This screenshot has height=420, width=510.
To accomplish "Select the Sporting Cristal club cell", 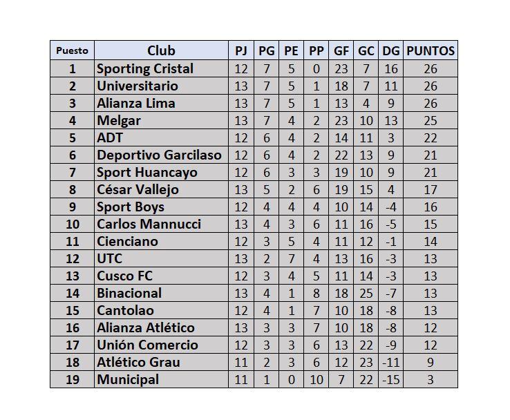I will (x=145, y=68).
